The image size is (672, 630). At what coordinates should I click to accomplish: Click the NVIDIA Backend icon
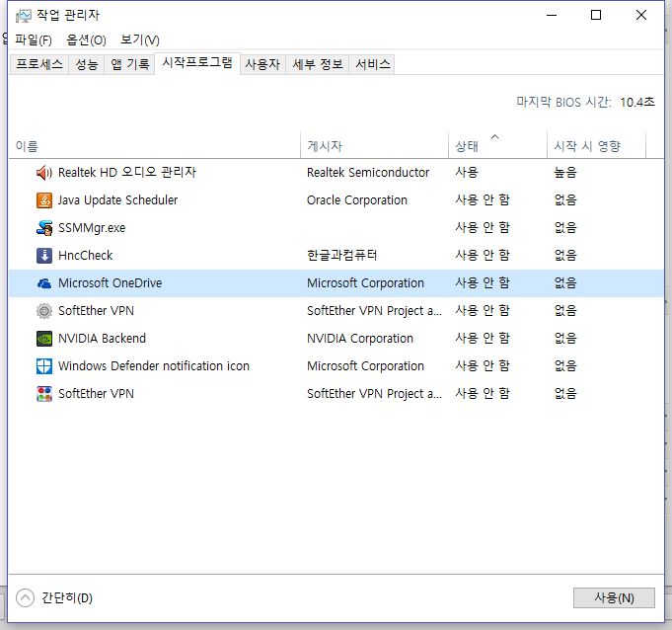(x=44, y=339)
